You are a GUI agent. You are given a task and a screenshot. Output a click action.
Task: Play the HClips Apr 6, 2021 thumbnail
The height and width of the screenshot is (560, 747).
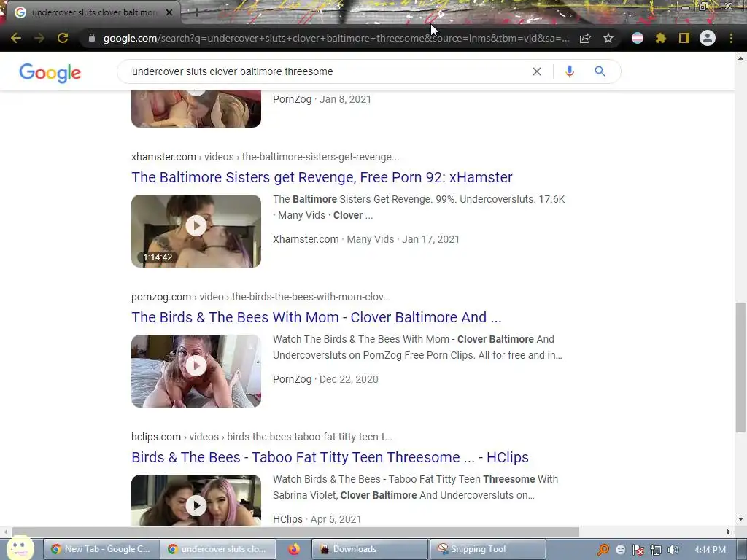[x=196, y=500]
